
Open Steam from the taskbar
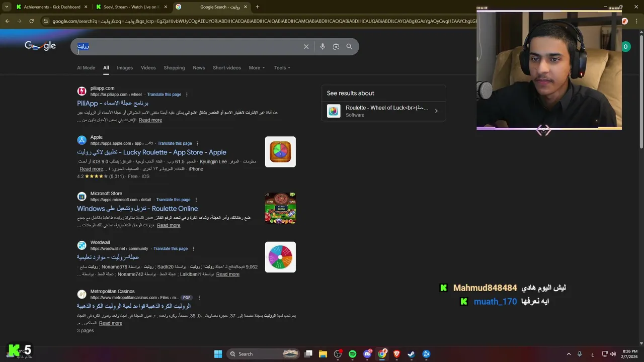pyautogui.click(x=411, y=354)
